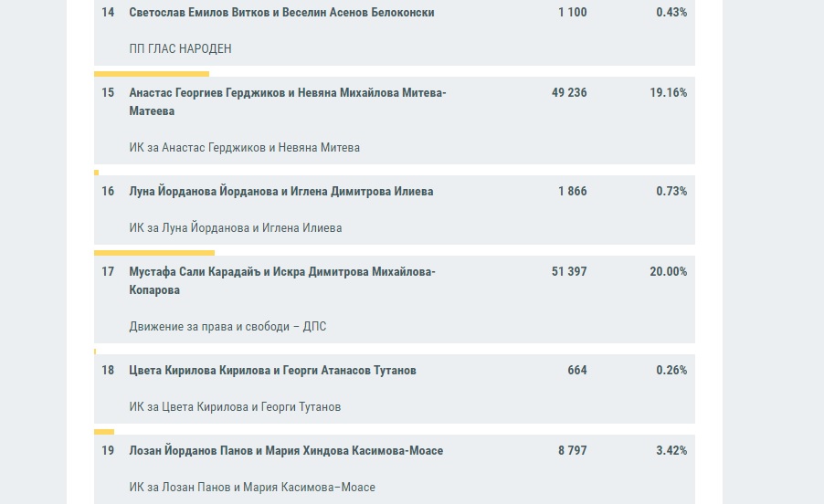This screenshot has height=504, width=824.
Task: Click ИК за Луна Йорданова и Иглена Илиева
Action: pos(236,228)
